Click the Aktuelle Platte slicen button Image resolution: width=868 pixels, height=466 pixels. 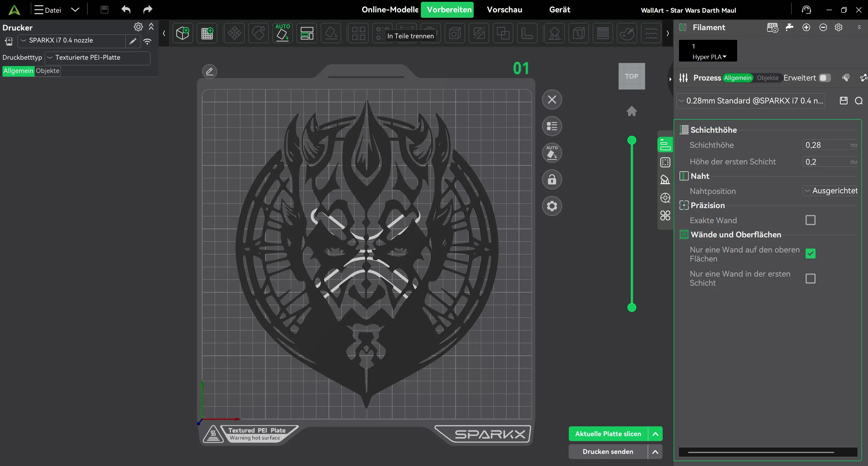click(608, 434)
